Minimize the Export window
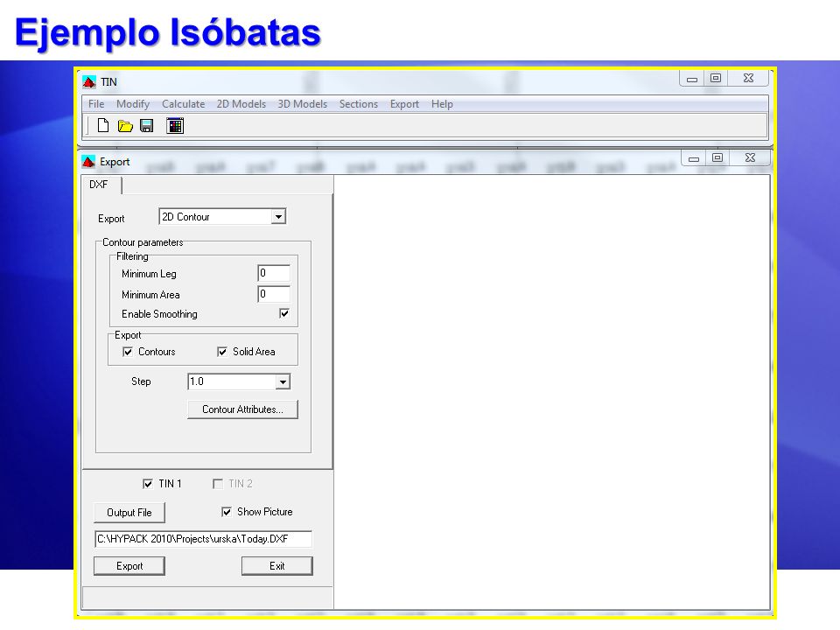This screenshot has height=630, width=840. (x=693, y=158)
